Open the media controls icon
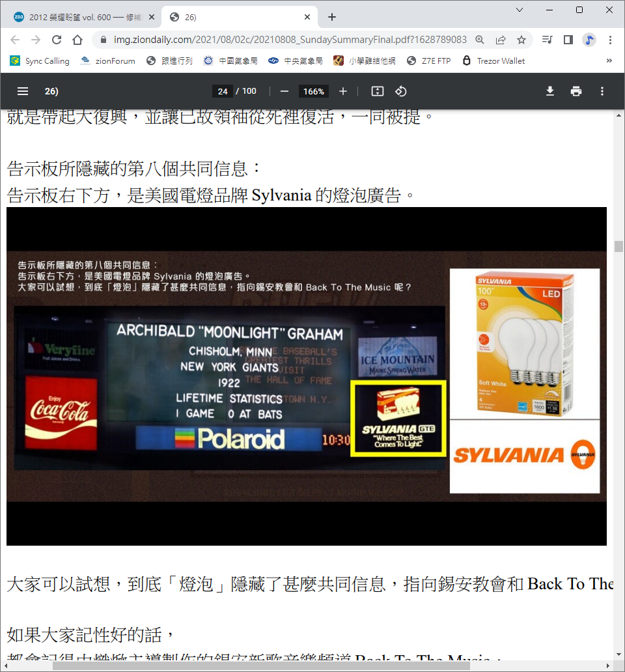Viewport: 625px width, 672px height. (x=547, y=40)
